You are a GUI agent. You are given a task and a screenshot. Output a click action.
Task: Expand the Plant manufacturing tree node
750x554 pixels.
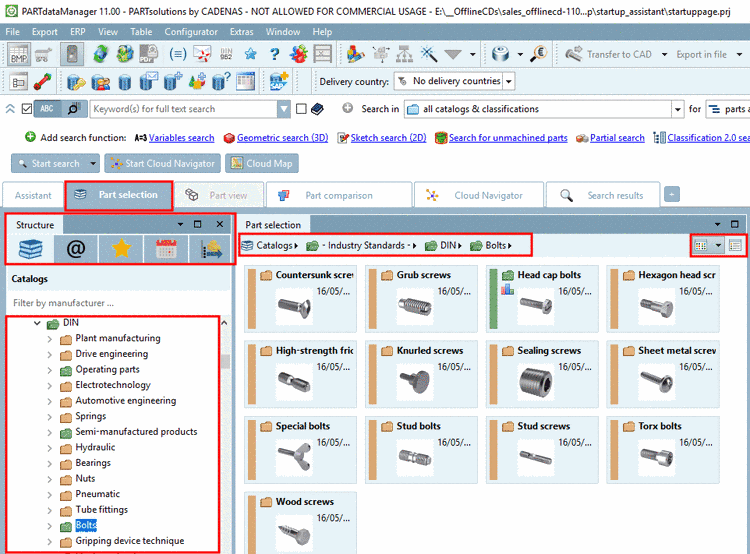coord(50,339)
